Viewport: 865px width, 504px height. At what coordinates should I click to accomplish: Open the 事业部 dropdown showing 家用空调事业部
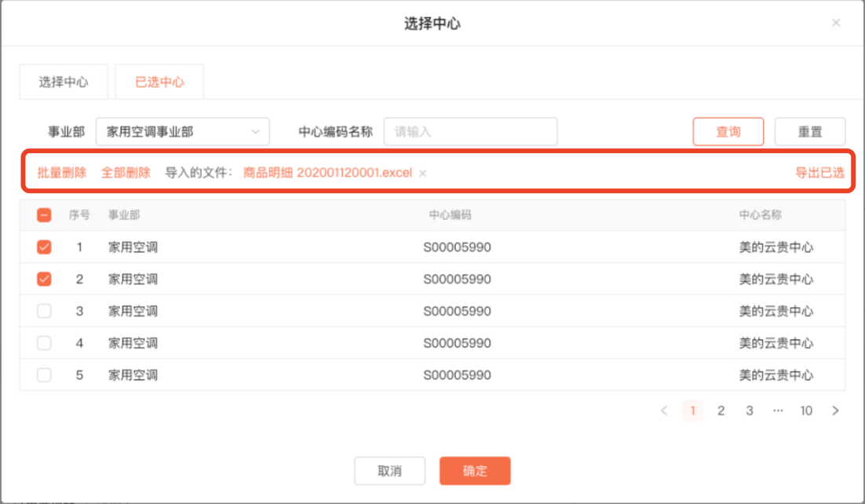point(183,131)
